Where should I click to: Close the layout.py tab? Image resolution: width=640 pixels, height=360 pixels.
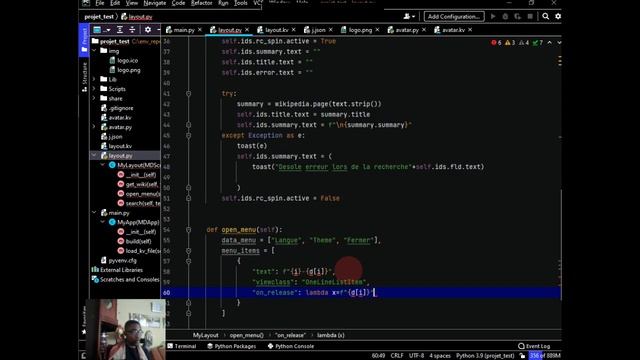coord(247,30)
